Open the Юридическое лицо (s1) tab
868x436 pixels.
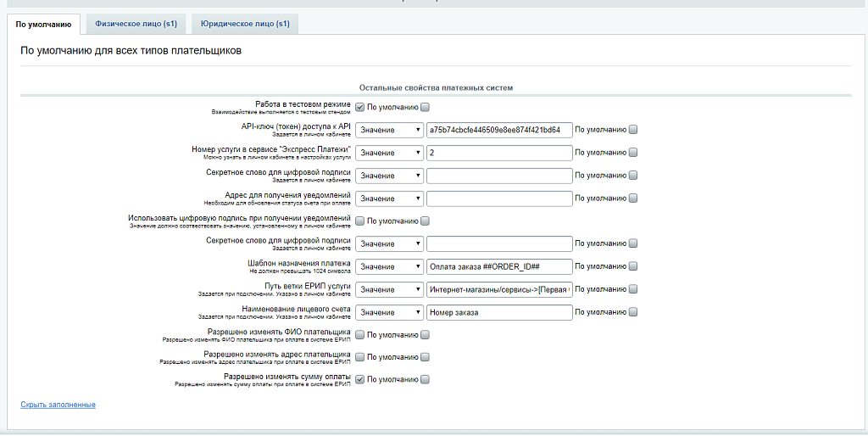[x=244, y=24]
